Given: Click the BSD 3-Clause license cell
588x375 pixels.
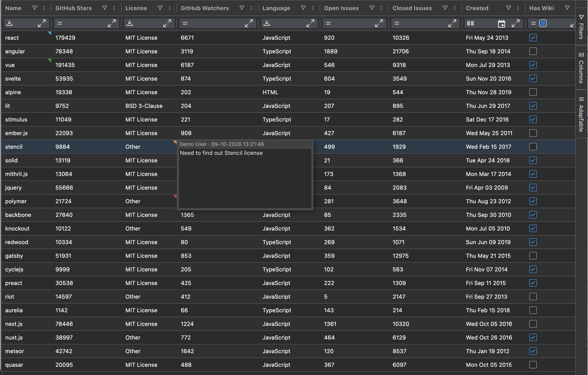Looking at the screenshot, I should point(149,106).
